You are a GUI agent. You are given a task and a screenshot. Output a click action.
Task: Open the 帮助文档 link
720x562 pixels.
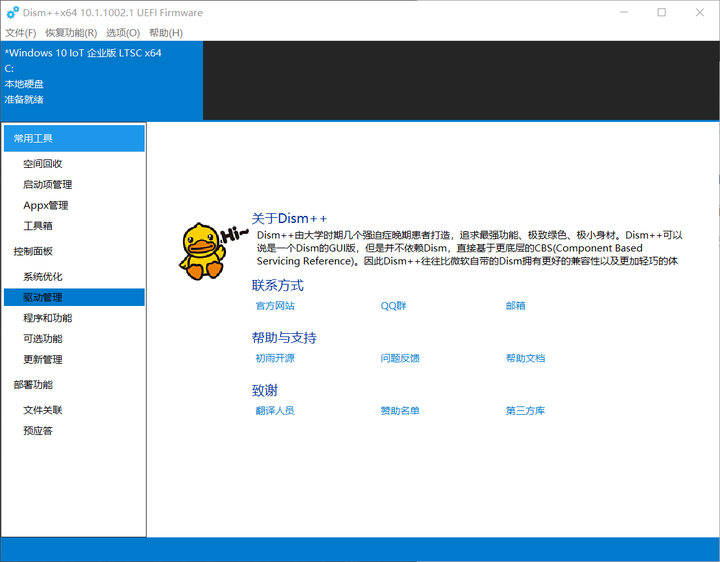pos(525,358)
